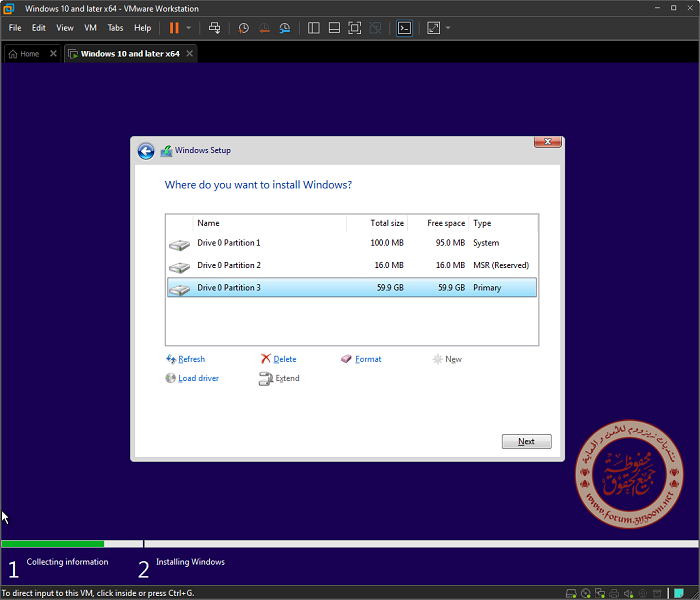Take a snapshot of this virtual machine

tap(243, 29)
